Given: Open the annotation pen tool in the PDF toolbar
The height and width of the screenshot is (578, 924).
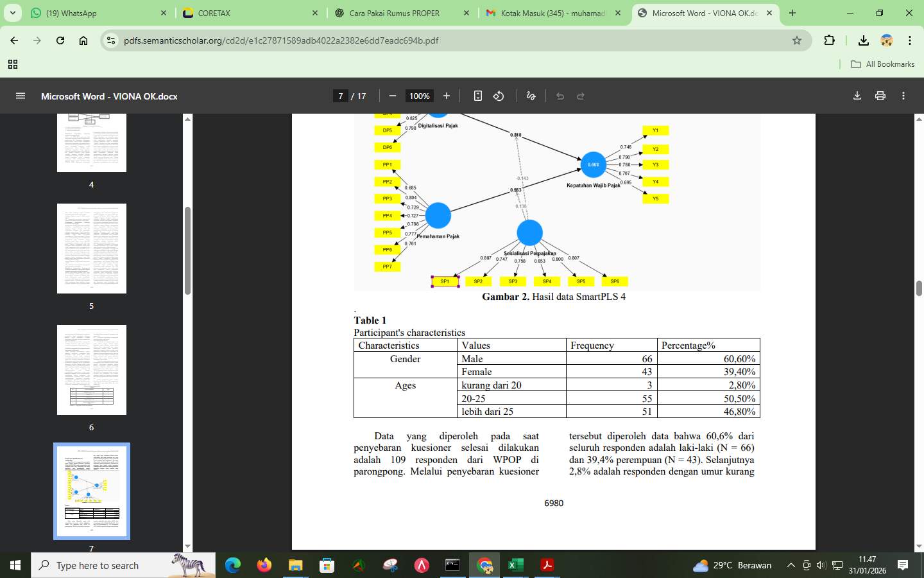Looking at the screenshot, I should pos(530,96).
